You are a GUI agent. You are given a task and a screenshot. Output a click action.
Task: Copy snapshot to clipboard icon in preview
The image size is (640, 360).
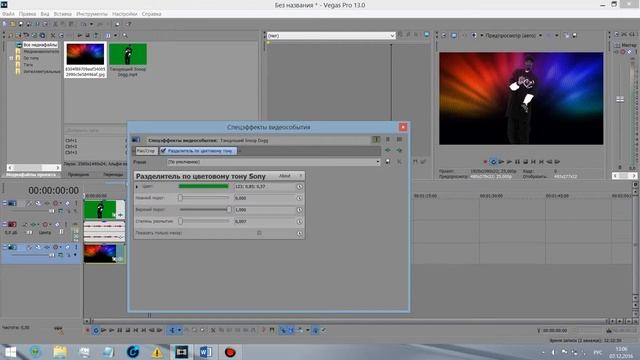click(x=566, y=36)
